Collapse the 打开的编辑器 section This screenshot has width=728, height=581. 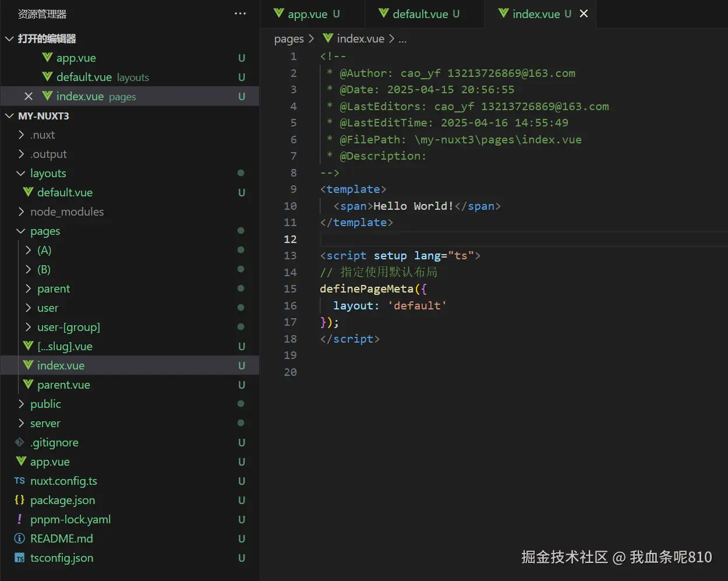47,38
